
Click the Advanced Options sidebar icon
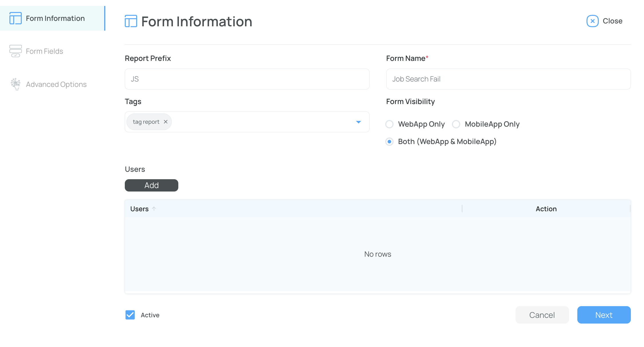[x=15, y=84]
